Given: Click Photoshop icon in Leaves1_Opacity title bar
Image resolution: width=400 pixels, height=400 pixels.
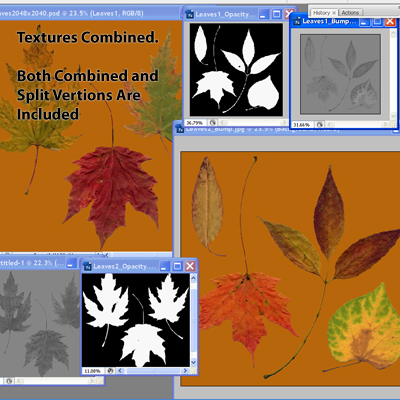Looking at the screenshot, I should click(190, 14).
